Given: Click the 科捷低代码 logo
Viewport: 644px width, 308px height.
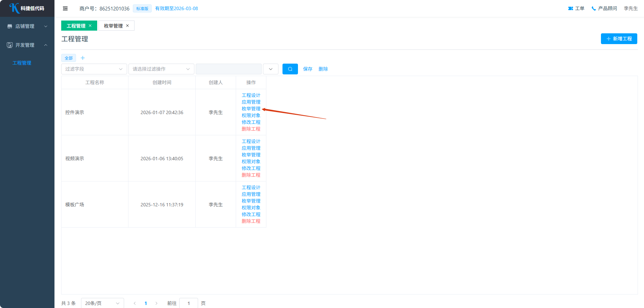Looking at the screenshot, I should [x=27, y=8].
